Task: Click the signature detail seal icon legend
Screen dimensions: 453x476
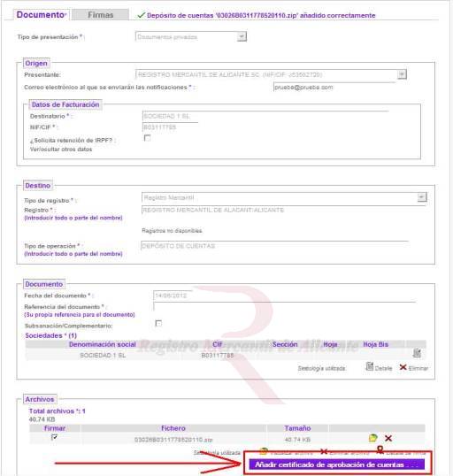Action: pos(380,449)
